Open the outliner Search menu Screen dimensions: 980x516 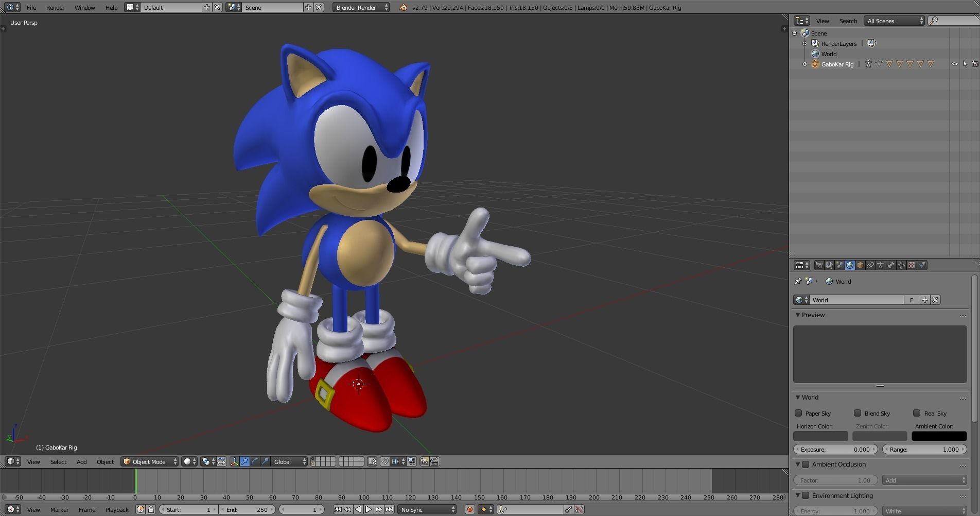coord(848,21)
